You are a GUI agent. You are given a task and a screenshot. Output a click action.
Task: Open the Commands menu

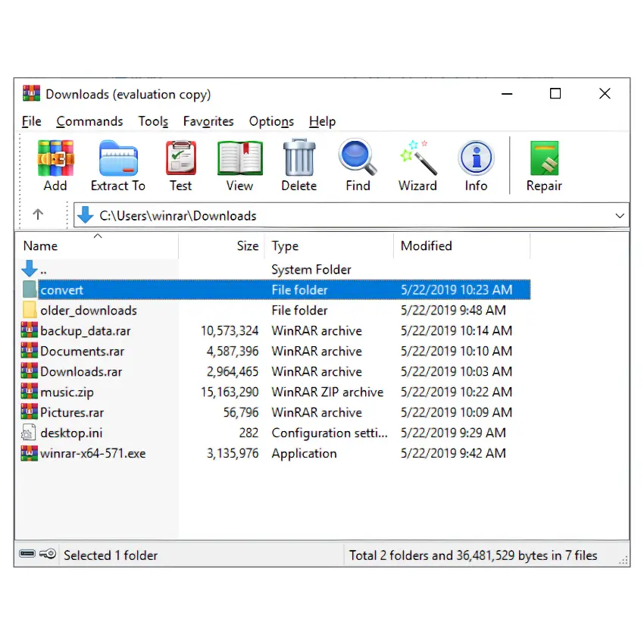coord(89,121)
